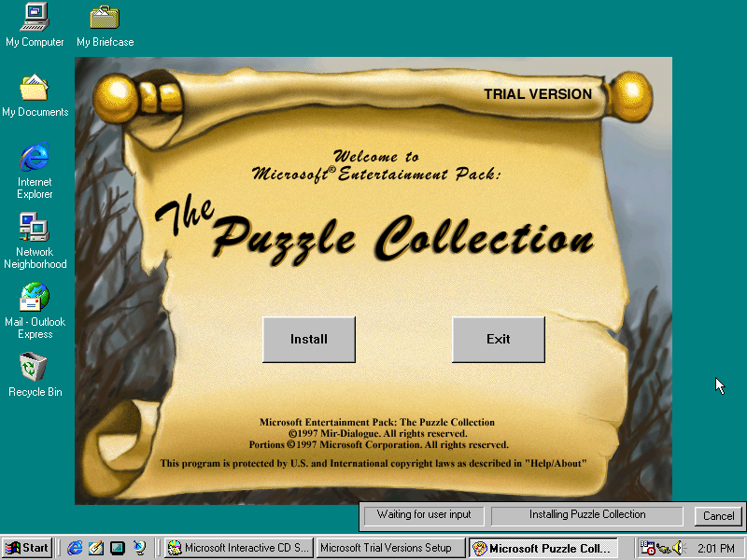Screen dimensions: 747x560
Task: Select Internet Explorer desktop icon
Action: click(x=35, y=171)
